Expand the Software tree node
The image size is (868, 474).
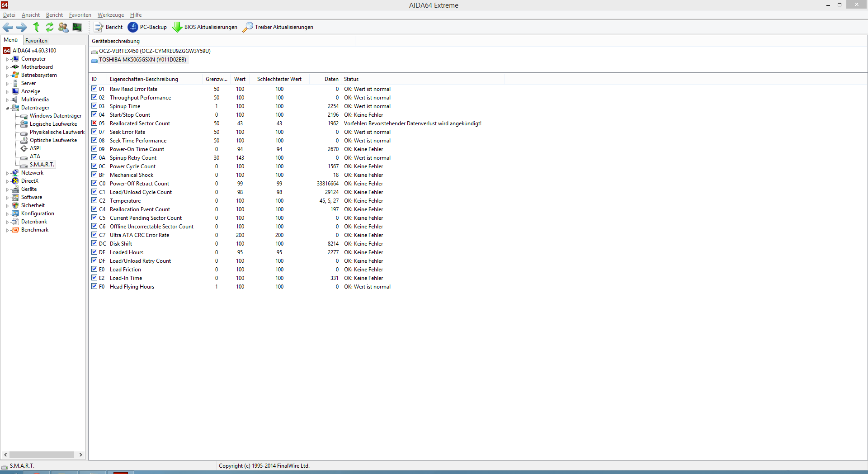tap(7, 198)
